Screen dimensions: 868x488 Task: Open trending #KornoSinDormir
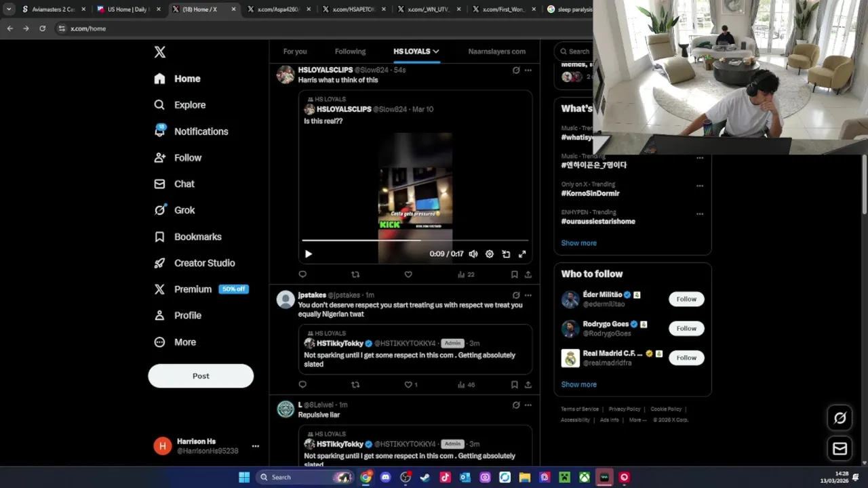pos(590,193)
